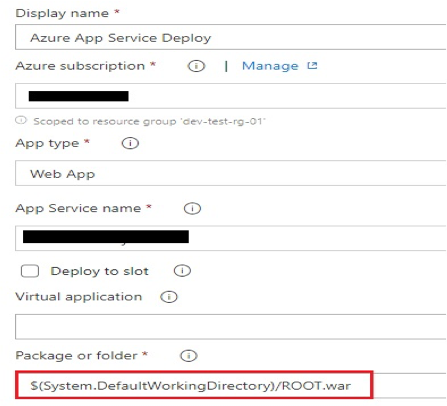Click the 'Deploy to slot' label text
This screenshot has height=406, width=447.
[99, 271]
